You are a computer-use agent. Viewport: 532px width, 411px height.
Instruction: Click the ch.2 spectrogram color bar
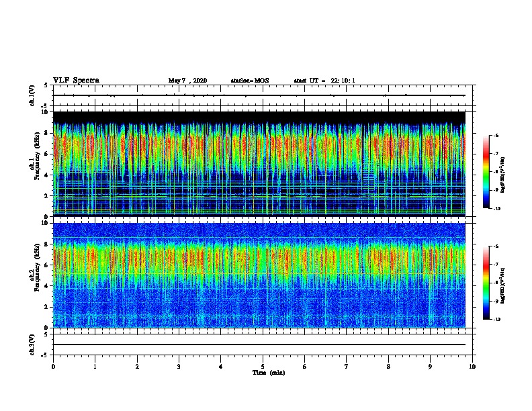(x=486, y=283)
